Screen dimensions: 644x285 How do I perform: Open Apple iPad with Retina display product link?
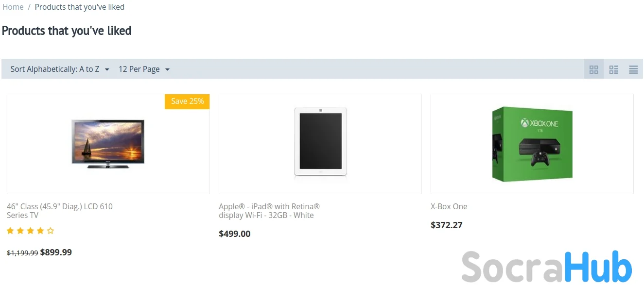[x=269, y=211]
